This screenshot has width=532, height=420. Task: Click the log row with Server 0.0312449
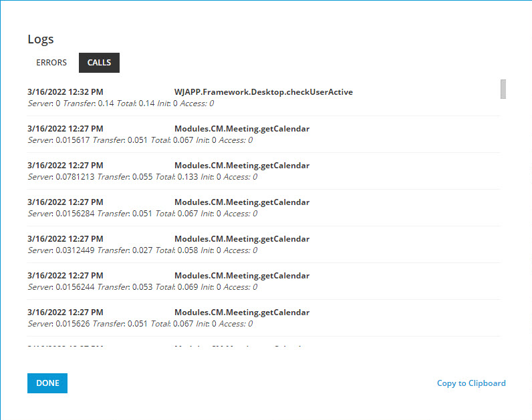point(263,244)
